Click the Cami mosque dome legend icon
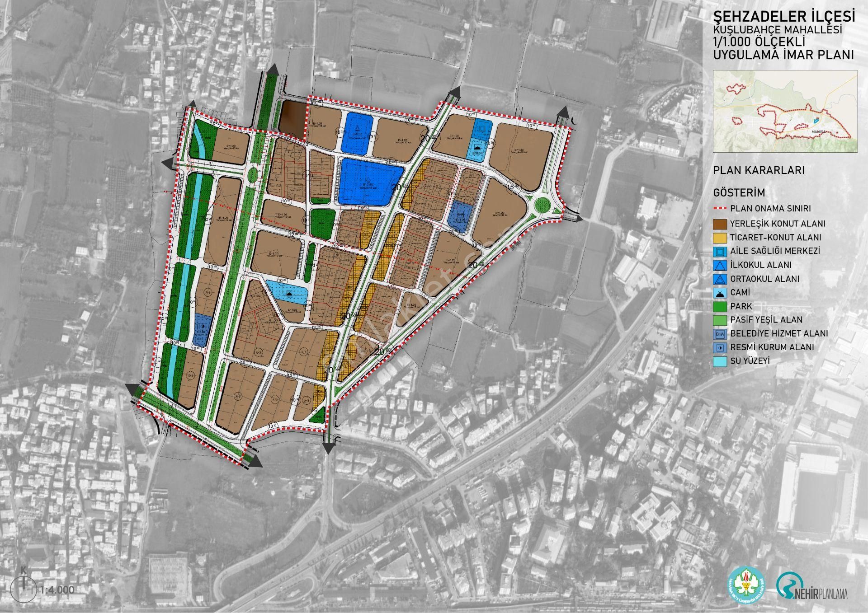Image resolution: width=868 pixels, height=613 pixels. [720, 293]
